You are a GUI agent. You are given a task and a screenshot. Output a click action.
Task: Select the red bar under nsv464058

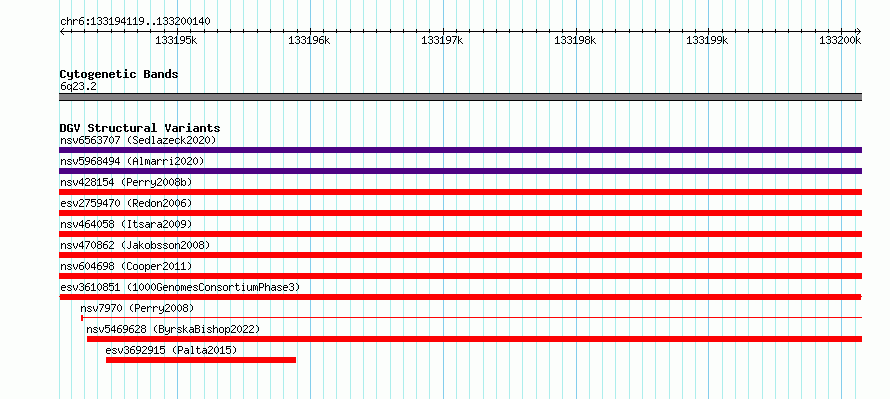click(460, 234)
